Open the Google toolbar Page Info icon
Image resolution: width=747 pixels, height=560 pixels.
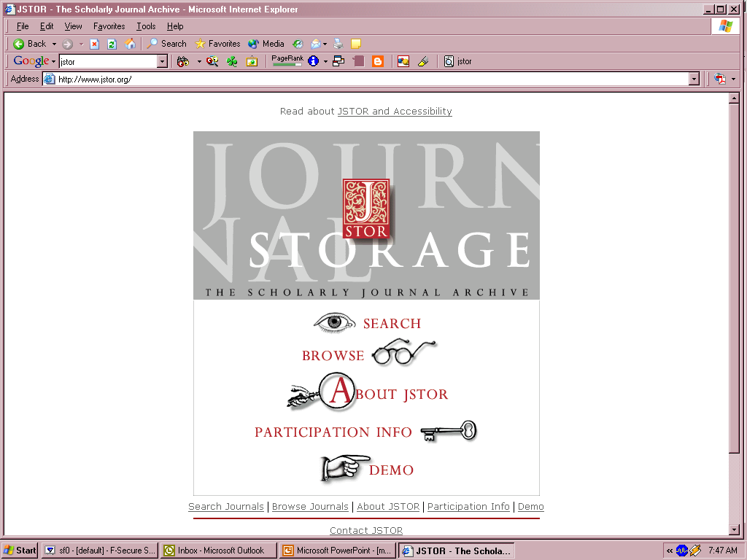point(313,61)
